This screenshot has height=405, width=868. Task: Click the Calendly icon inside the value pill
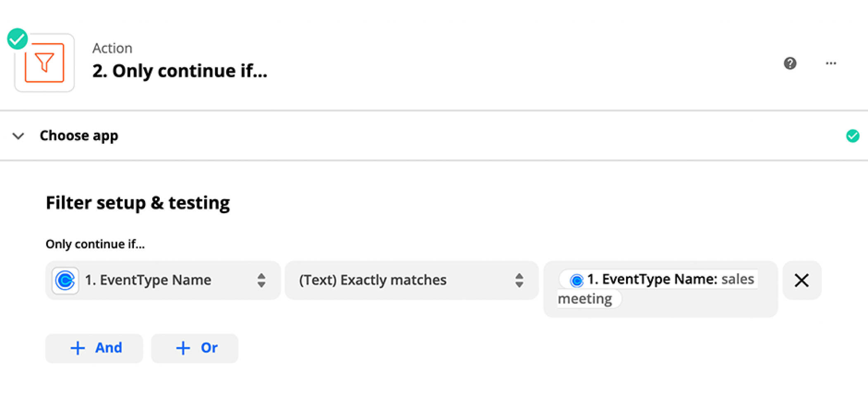576,280
